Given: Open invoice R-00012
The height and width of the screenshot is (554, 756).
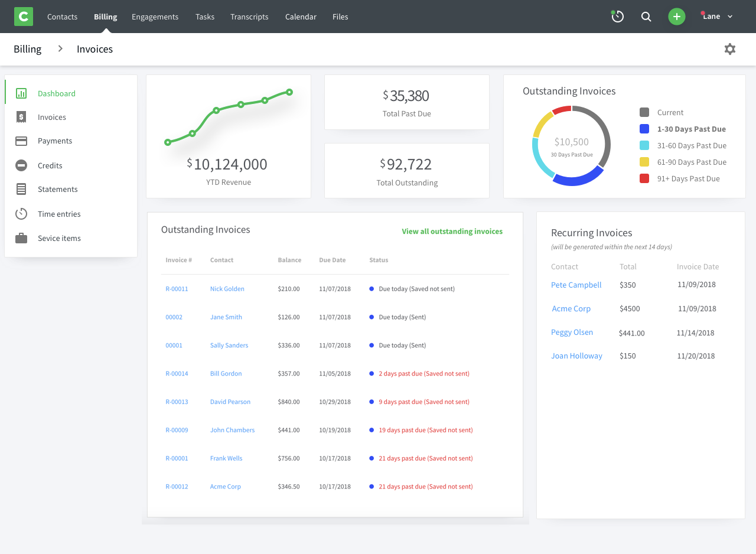Looking at the screenshot, I should point(177,487).
